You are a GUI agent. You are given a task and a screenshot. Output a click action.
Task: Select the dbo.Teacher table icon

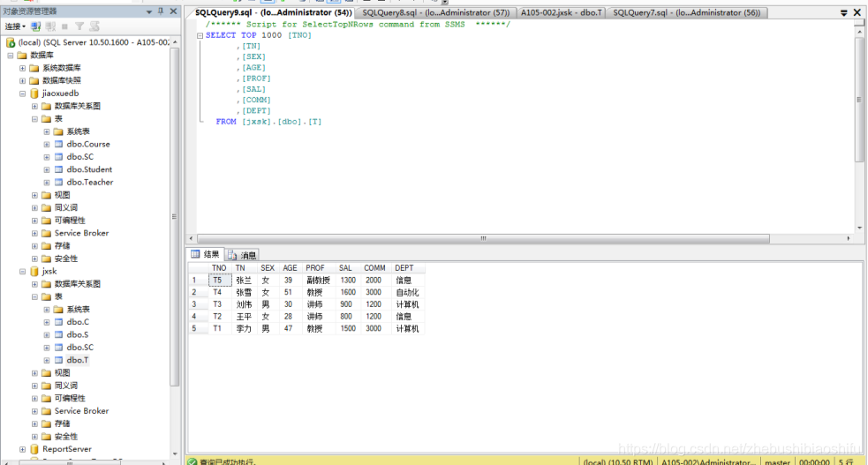tap(58, 183)
